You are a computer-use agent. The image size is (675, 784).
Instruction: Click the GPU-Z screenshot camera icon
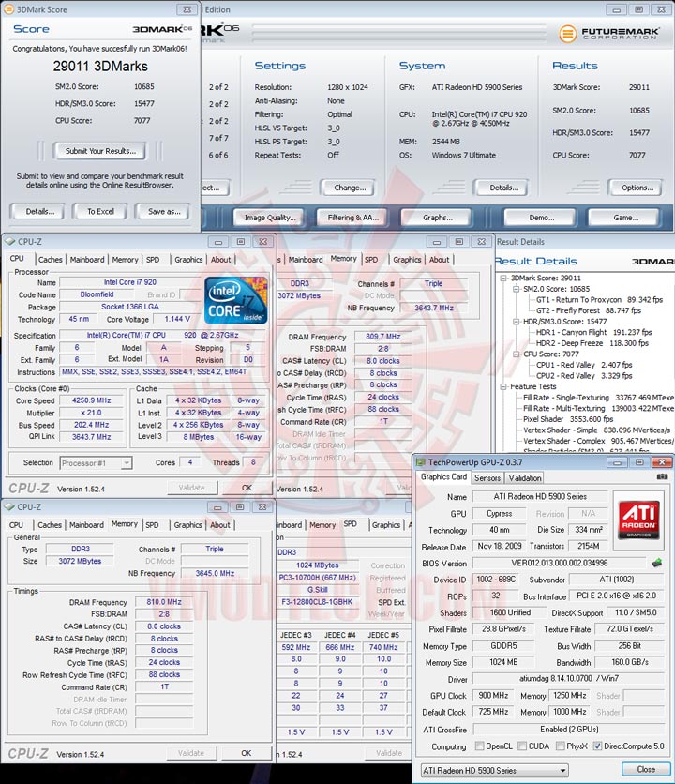662,477
